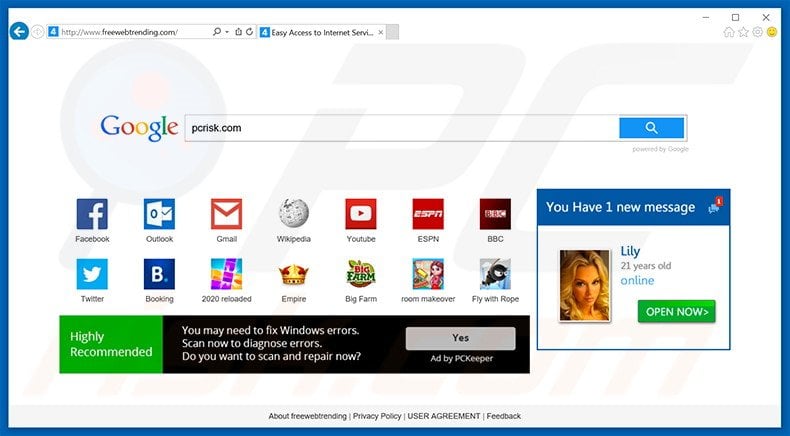Click the browser Forward arrow button
790x436 pixels.
pyautogui.click(x=37, y=32)
